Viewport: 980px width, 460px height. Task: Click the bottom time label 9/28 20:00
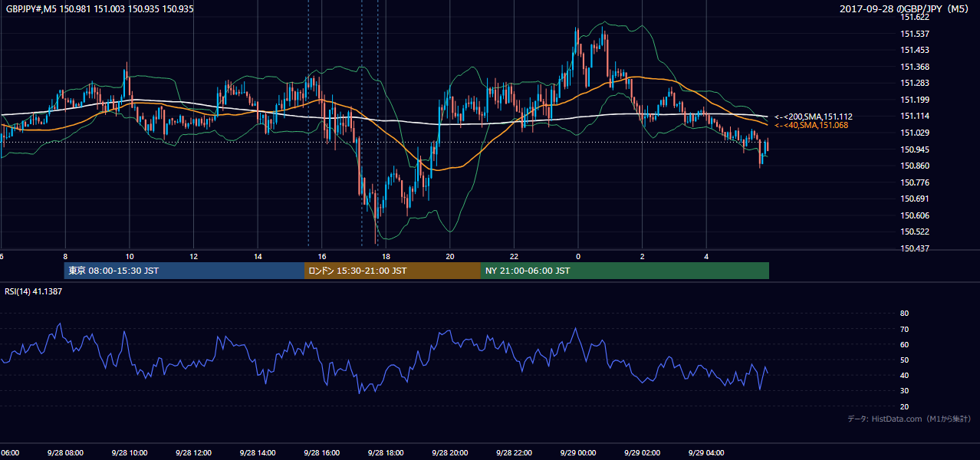[450, 453]
